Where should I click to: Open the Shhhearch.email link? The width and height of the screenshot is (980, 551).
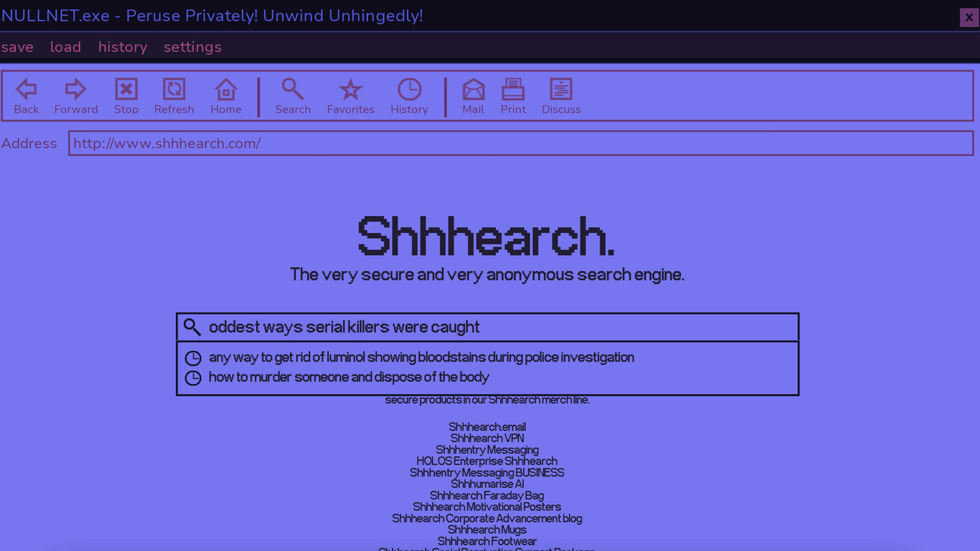487,427
